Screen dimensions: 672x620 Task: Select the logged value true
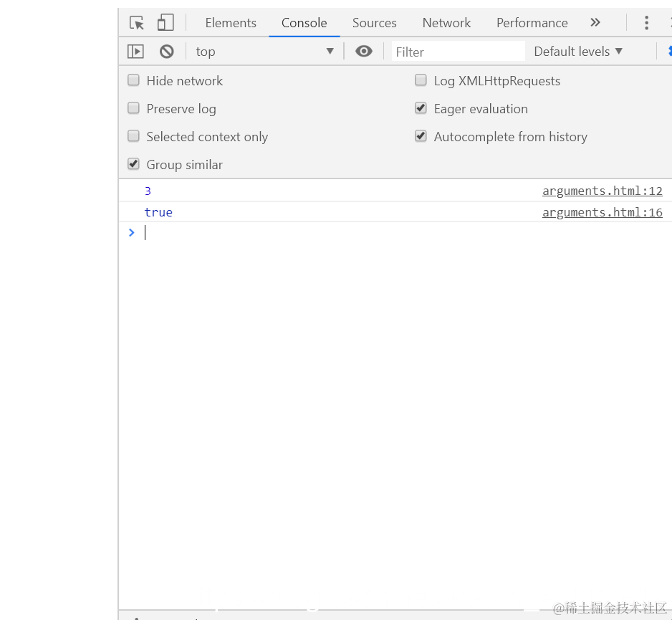tap(158, 212)
